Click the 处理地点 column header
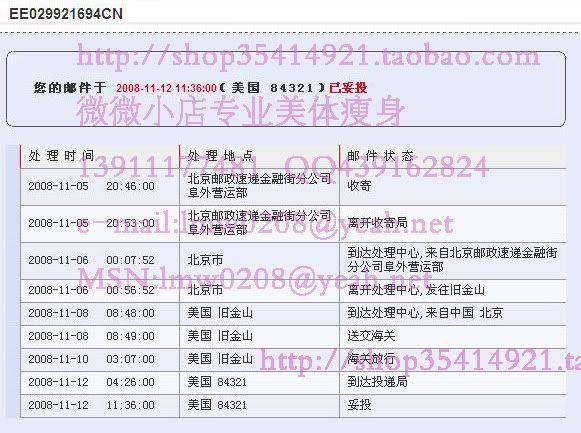The image size is (581, 433). point(220,156)
